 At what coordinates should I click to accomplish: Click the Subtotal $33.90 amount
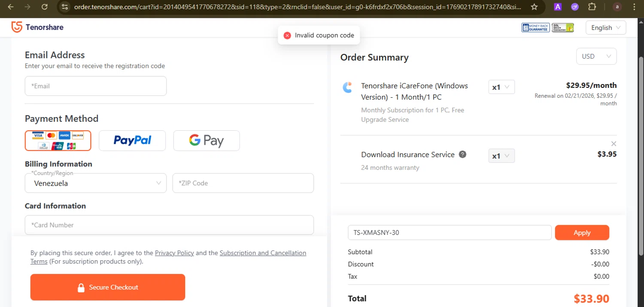tap(600, 252)
